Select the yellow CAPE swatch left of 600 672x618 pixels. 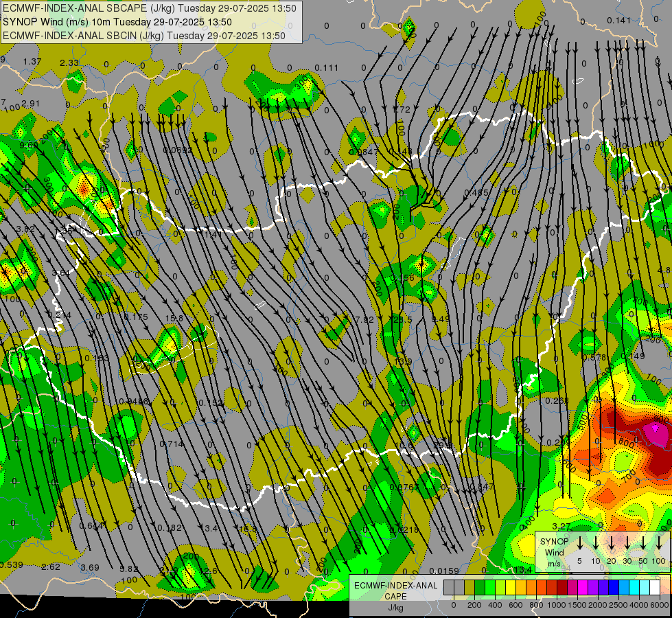pos(511,588)
